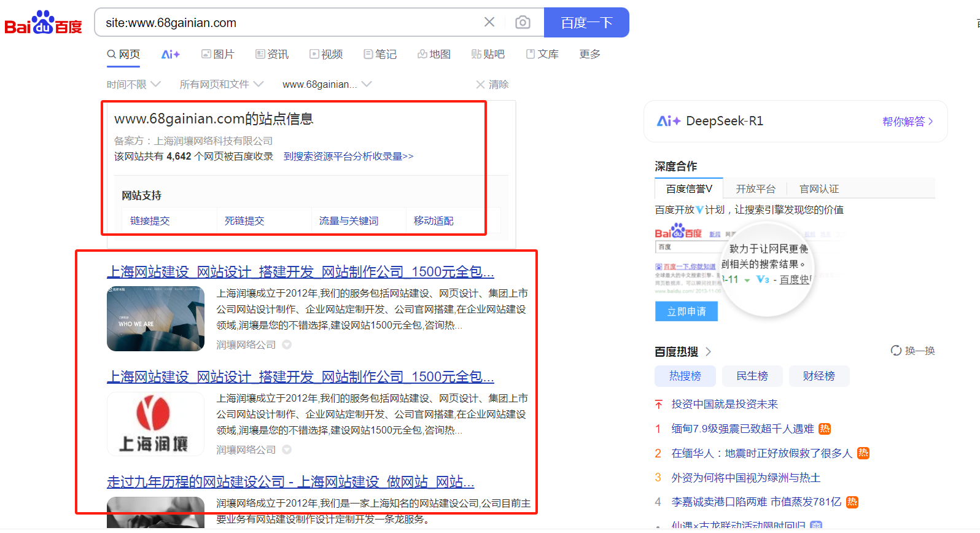
Task: Click 移动适配 link
Action: point(434,220)
